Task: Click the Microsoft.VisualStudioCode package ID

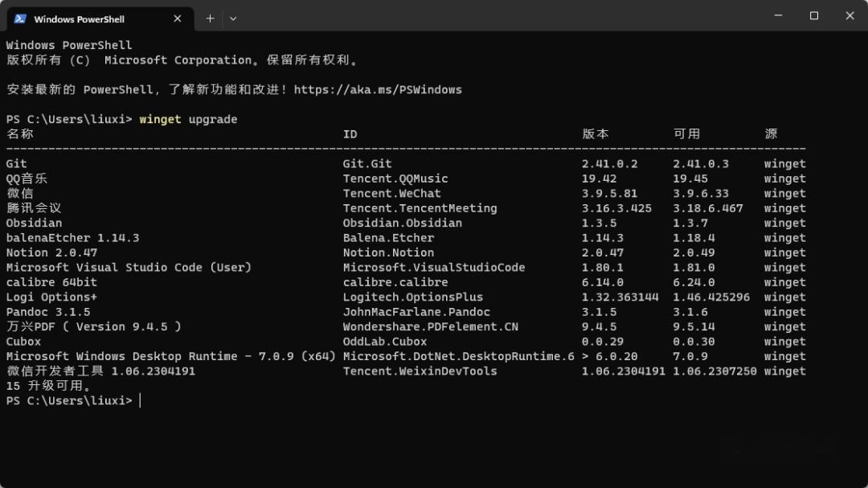Action: pyautogui.click(x=434, y=268)
